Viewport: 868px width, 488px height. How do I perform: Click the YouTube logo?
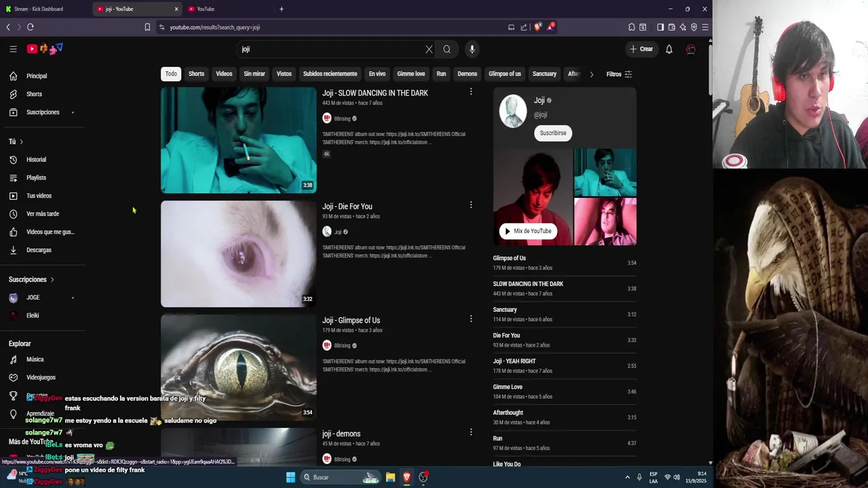point(45,49)
